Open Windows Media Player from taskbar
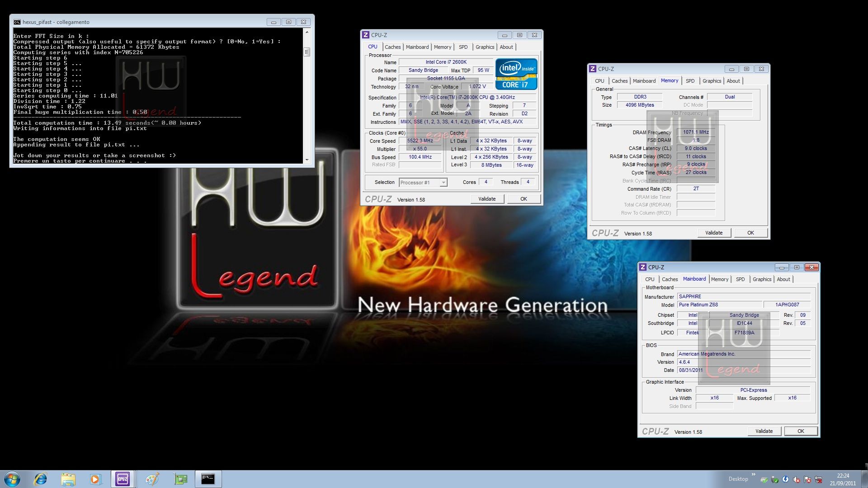868x488 pixels. (x=95, y=479)
